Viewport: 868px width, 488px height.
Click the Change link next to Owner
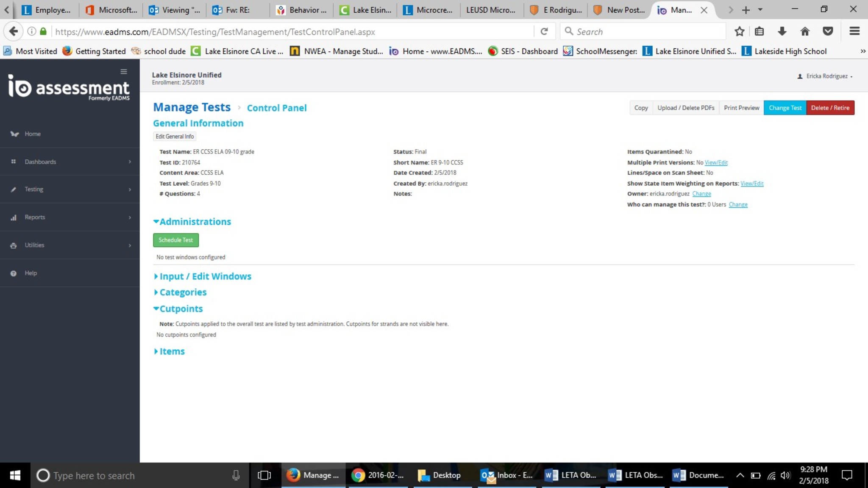coord(701,194)
